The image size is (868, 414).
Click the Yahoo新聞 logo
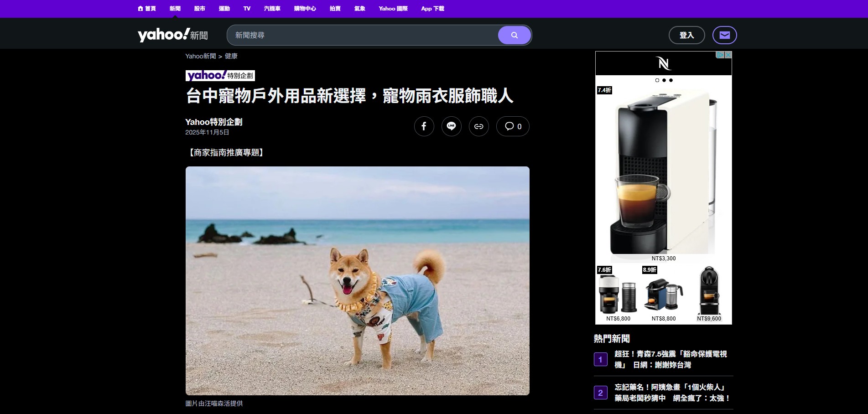pos(172,35)
